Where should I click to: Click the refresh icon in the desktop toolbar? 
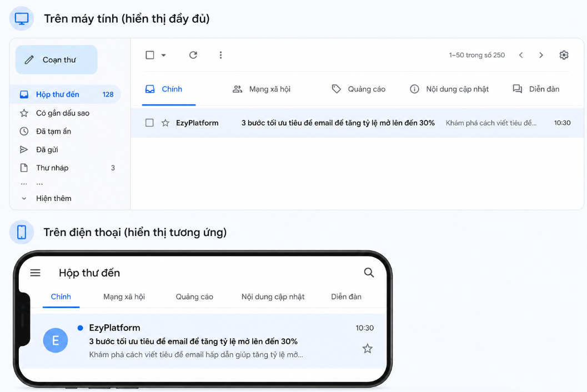[193, 55]
